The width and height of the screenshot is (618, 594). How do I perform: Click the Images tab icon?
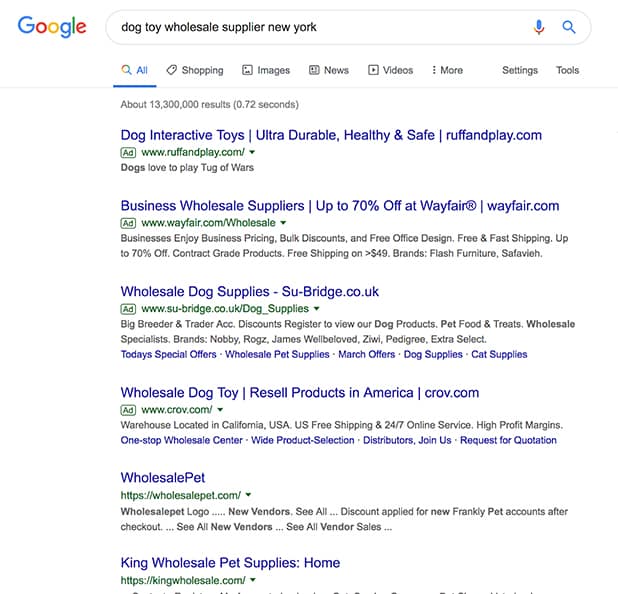pos(247,70)
